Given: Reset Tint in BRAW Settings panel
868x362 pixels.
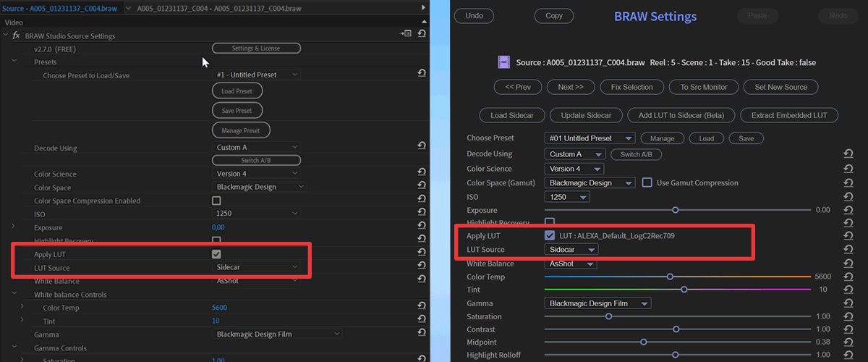Looking at the screenshot, I should 848,290.
